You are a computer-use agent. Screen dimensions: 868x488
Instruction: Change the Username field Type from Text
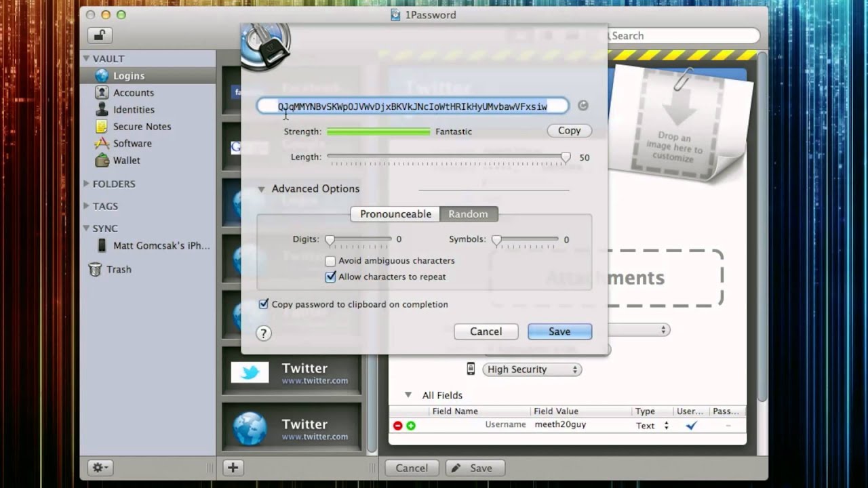click(x=652, y=426)
